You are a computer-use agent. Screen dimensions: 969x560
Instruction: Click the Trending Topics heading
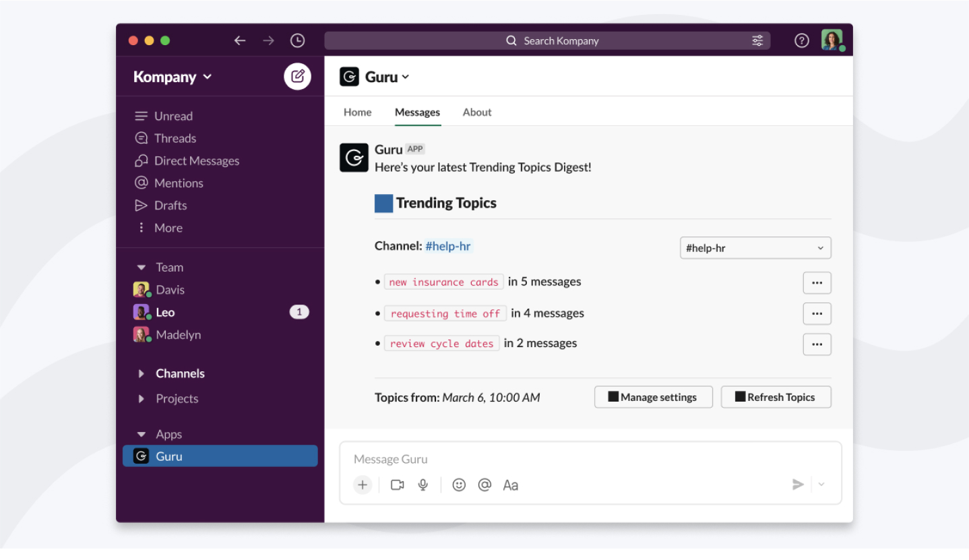click(x=446, y=204)
